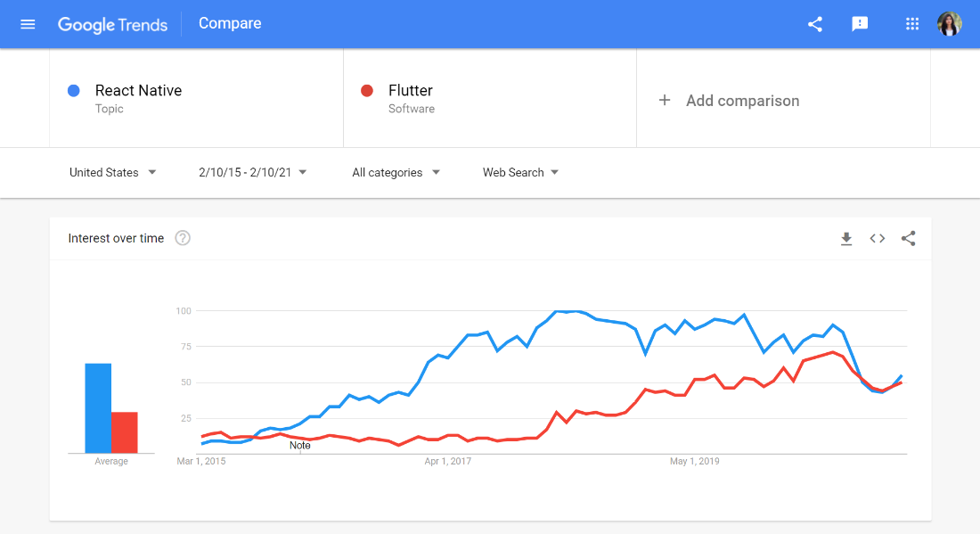Viewport: 980px width, 534px height.
Task: Open help for Interest over time
Action: coord(183,238)
